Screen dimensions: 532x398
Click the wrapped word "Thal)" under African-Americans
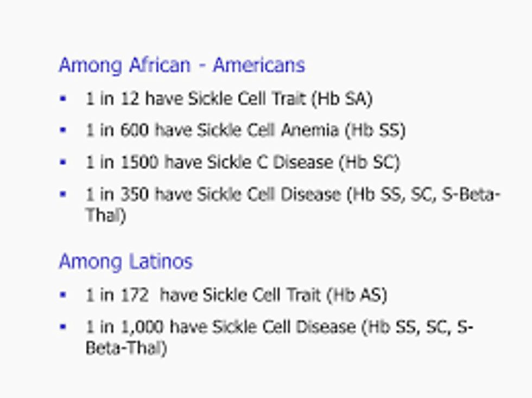point(105,215)
